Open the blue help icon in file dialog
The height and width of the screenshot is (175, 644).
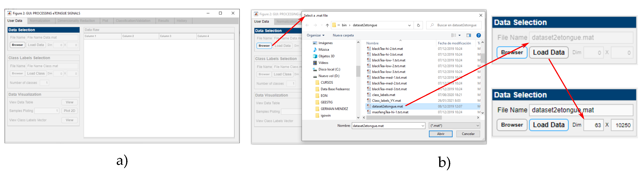[x=479, y=35]
